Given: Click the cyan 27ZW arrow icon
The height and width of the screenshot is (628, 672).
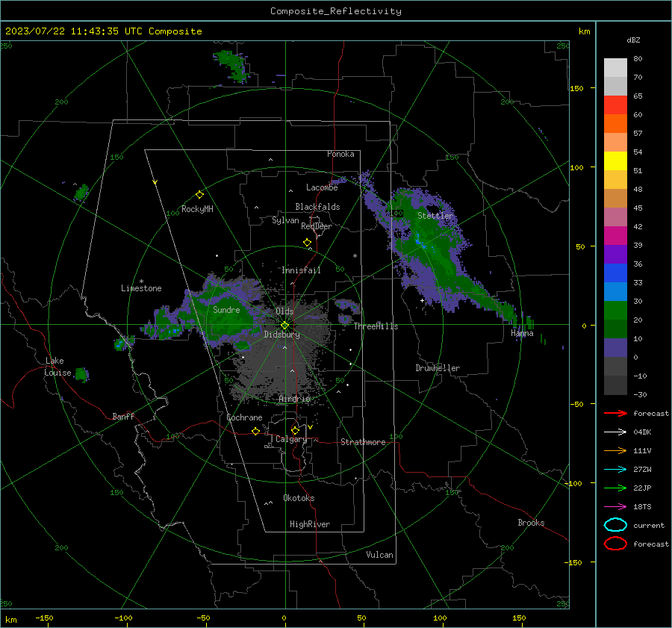Looking at the screenshot, I should pos(615,470).
